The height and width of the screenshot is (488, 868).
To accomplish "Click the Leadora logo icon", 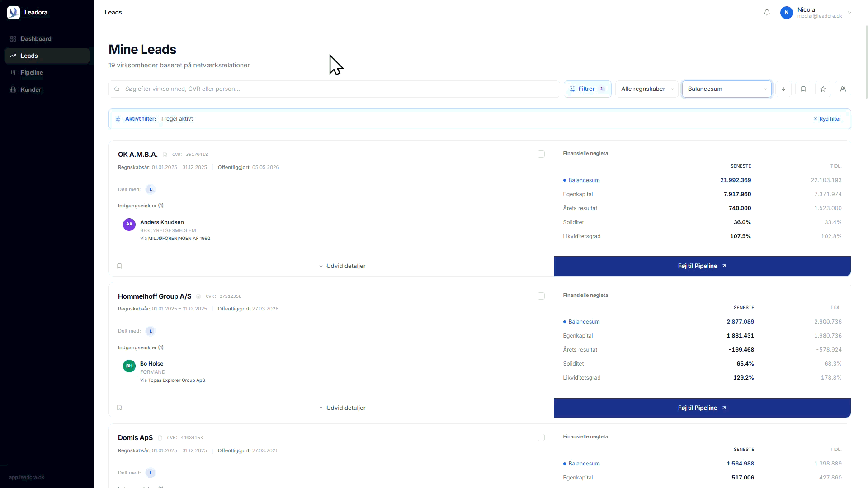I will tap(14, 12).
